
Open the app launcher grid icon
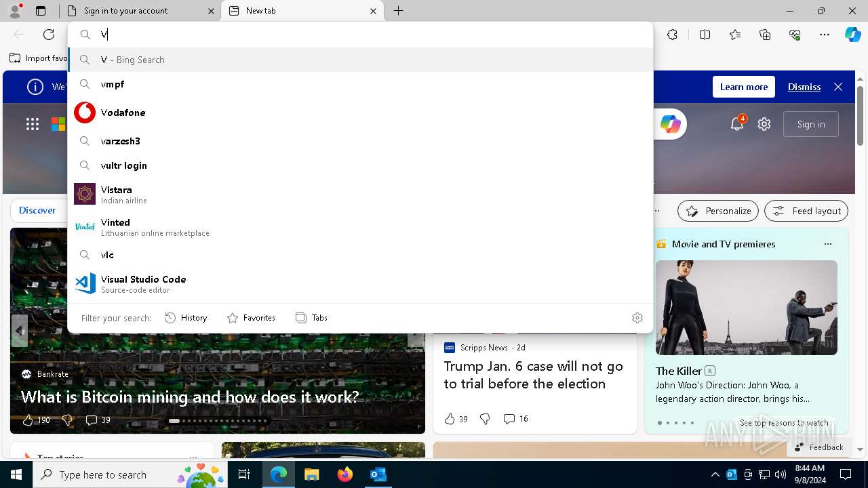[x=33, y=124]
